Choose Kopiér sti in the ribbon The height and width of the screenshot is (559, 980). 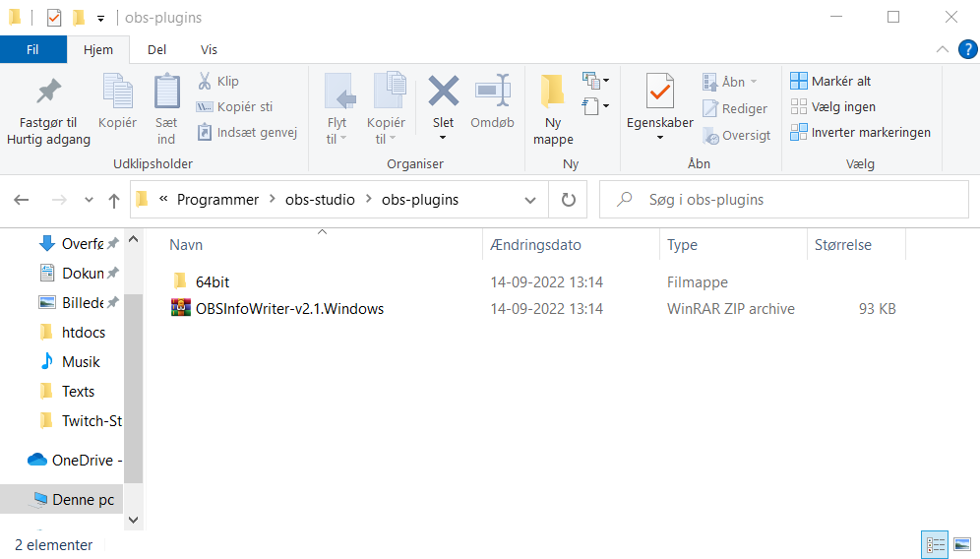(234, 107)
